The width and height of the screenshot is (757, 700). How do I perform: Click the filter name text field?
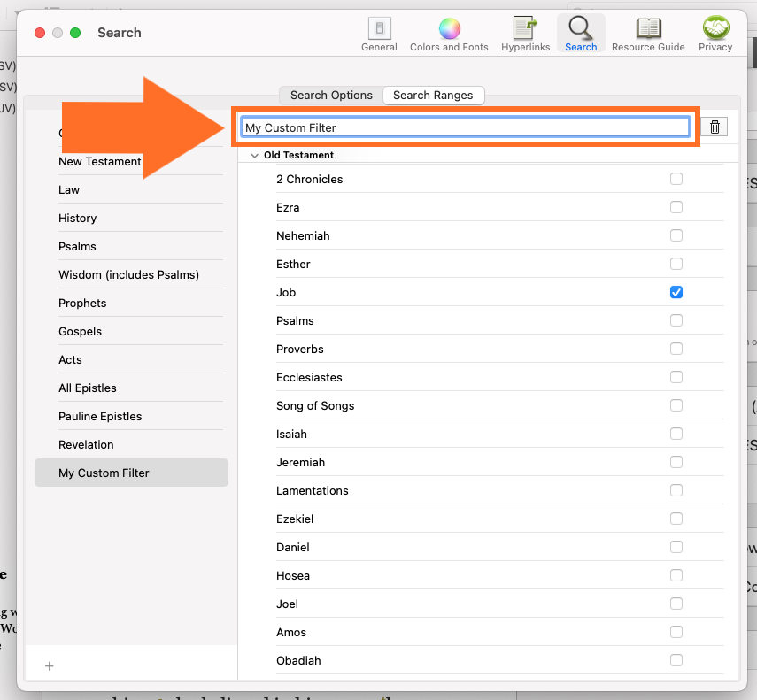(466, 127)
